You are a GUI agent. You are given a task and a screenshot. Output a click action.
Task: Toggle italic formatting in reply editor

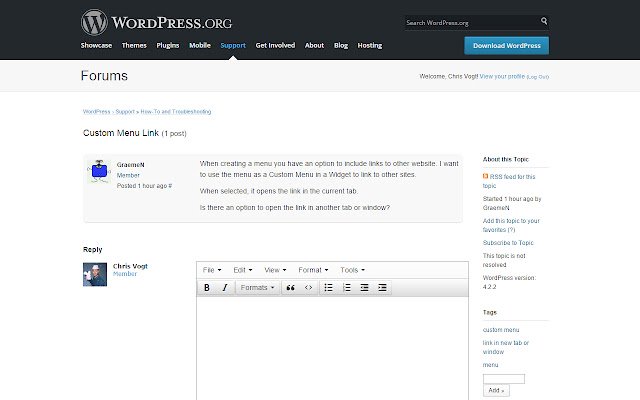click(x=224, y=288)
